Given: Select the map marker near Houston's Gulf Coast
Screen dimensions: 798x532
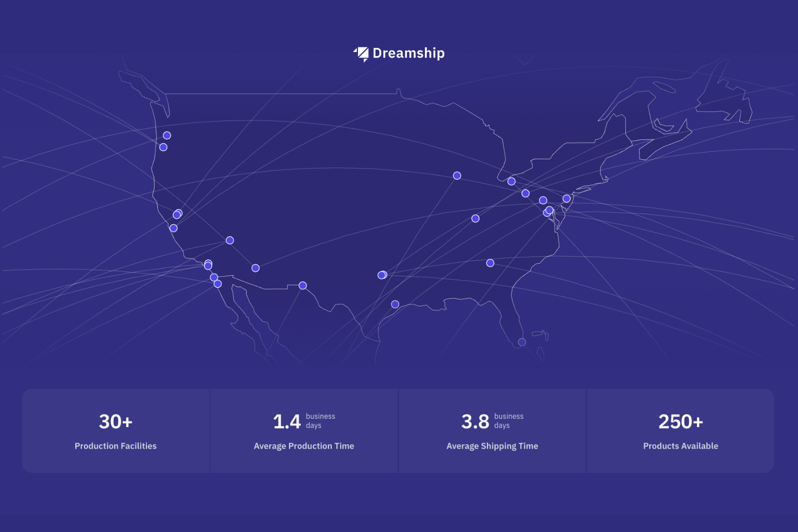Looking at the screenshot, I should pyautogui.click(x=395, y=304).
